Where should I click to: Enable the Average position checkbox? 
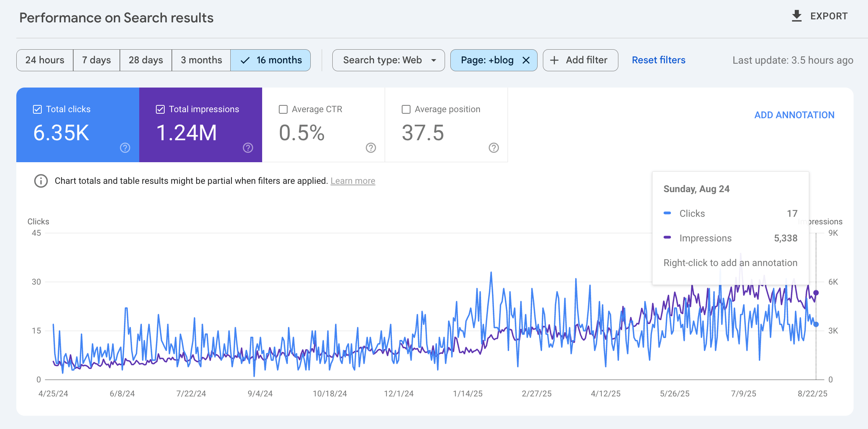pos(406,110)
